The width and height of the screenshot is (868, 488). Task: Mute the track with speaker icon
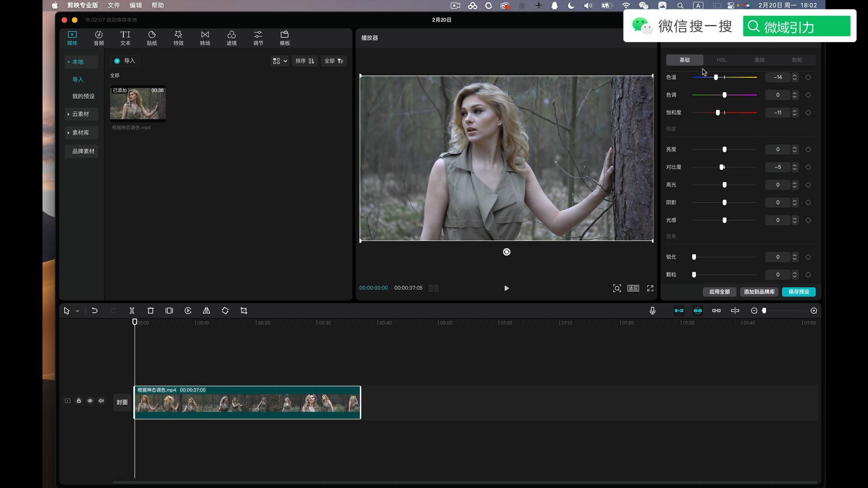coord(101,401)
